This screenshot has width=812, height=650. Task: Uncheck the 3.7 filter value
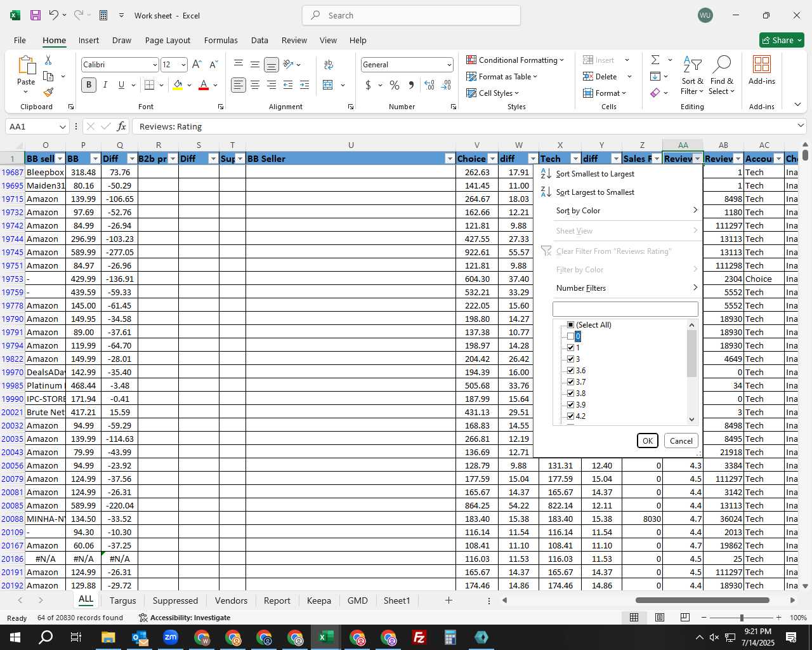pyautogui.click(x=570, y=381)
